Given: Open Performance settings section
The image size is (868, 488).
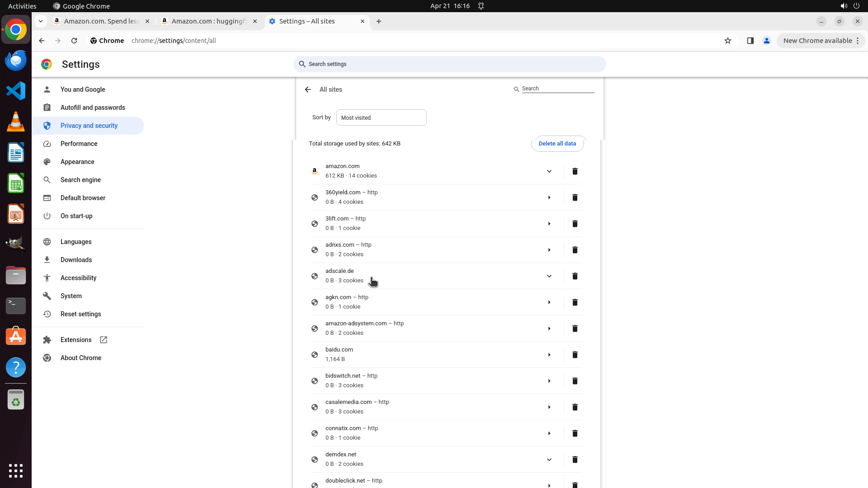Looking at the screenshot, I should pos(79,144).
